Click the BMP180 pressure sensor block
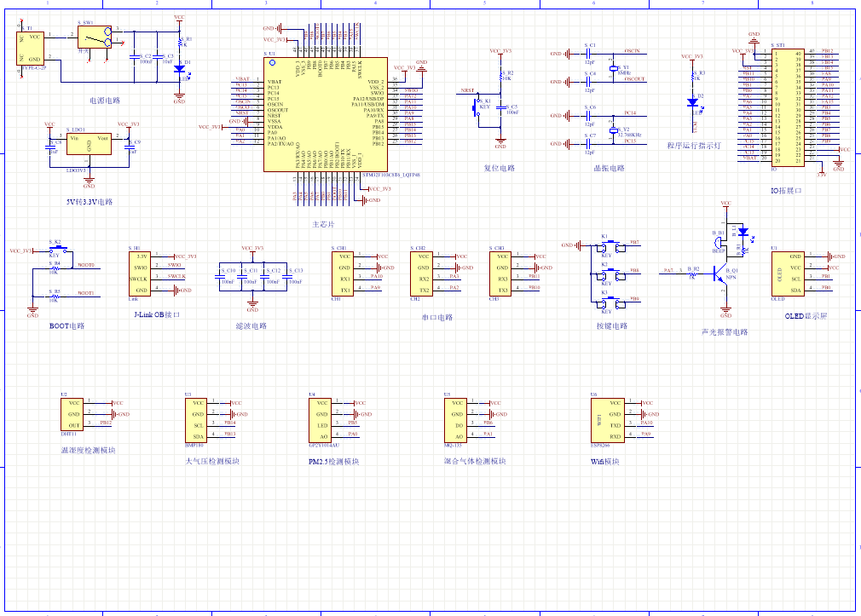Screen dimensions: 861x616 tap(196, 418)
